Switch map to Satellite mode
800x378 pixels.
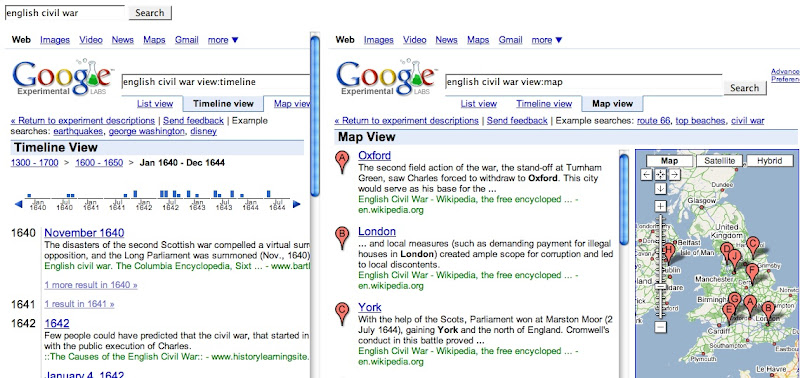[x=719, y=161]
